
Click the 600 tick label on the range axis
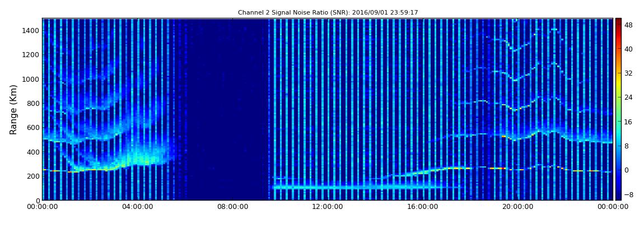pyautogui.click(x=32, y=127)
